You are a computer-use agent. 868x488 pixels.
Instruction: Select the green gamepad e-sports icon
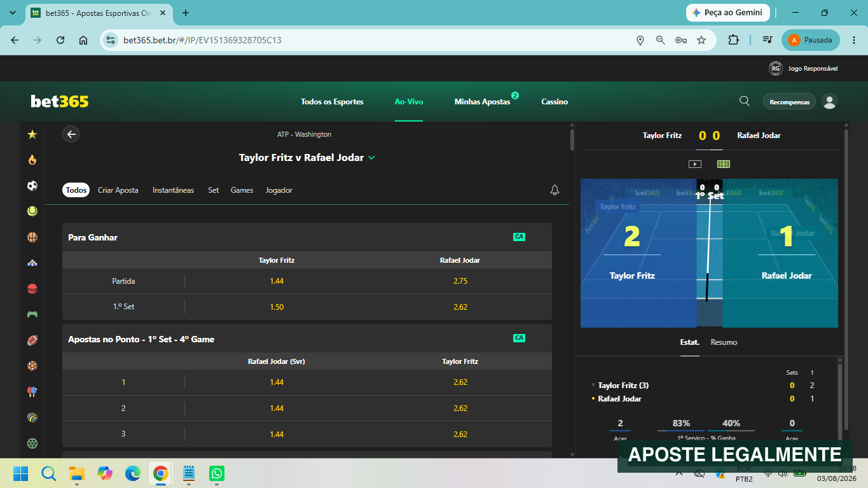click(32, 314)
